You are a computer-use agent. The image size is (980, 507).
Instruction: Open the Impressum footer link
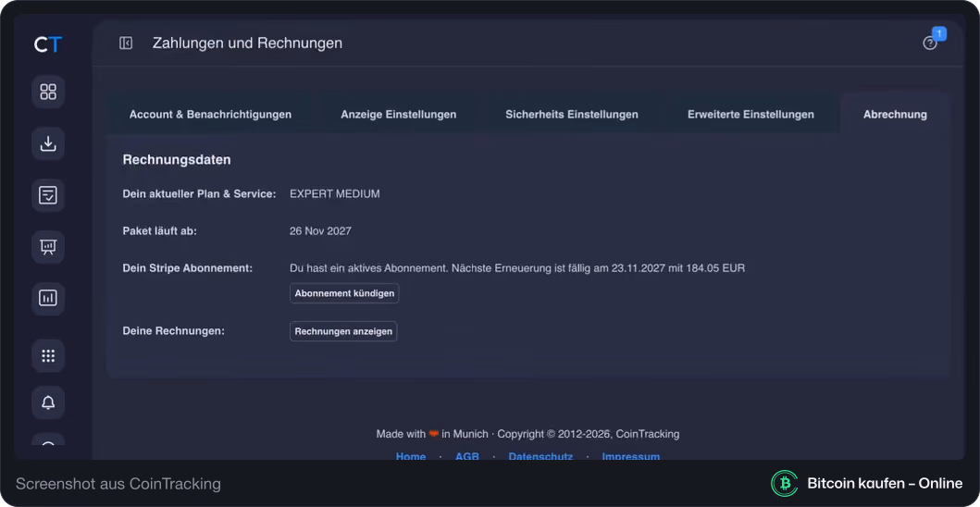coord(630,456)
